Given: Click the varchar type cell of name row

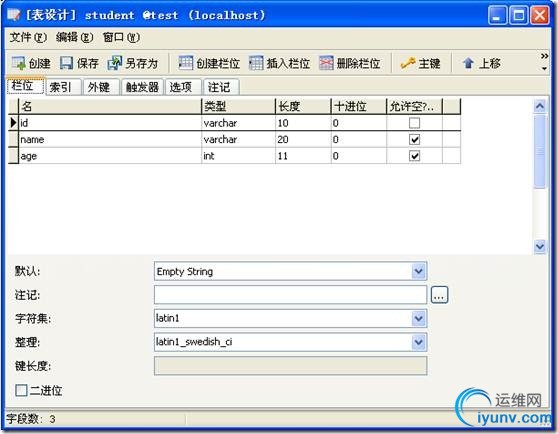Looking at the screenshot, I should (x=238, y=139).
